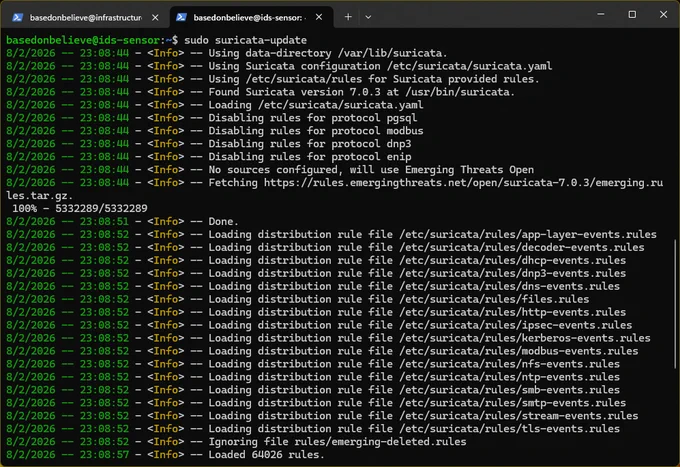Click the decoder-events.rules file path

tap(522, 248)
